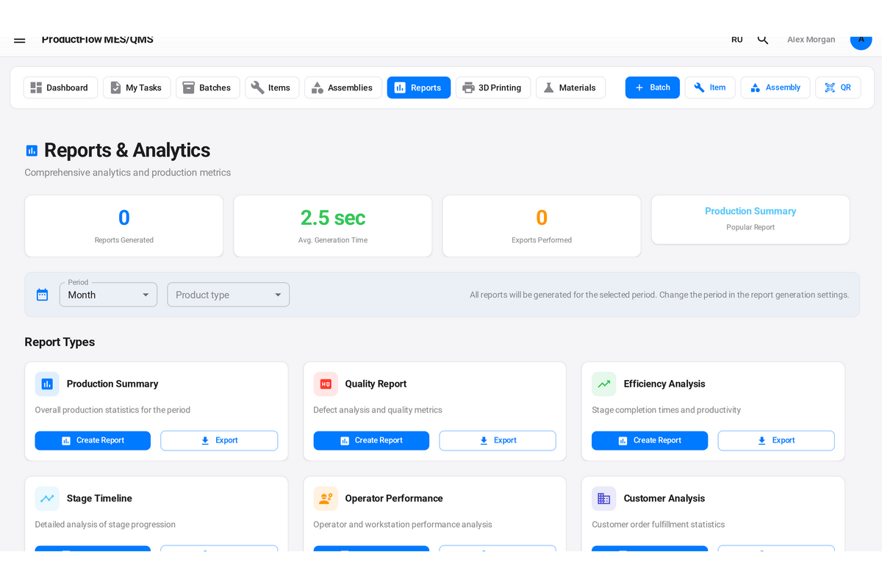Click the calendar icon beside the Period filter
Image resolution: width=882 pixels, height=588 pixels.
click(42, 294)
